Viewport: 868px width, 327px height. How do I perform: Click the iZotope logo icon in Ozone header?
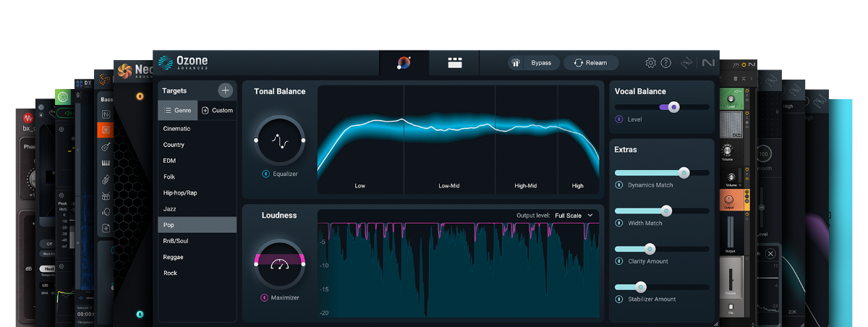point(686,63)
